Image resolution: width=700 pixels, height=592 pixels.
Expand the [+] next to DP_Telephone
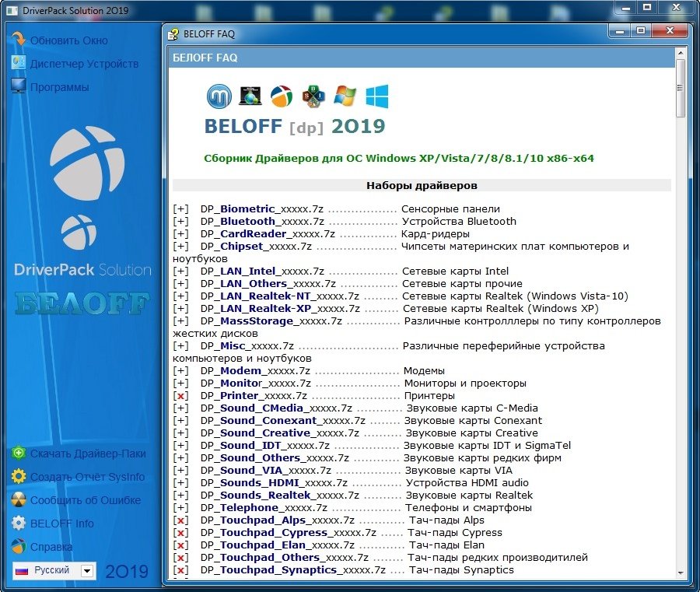pyautogui.click(x=180, y=508)
